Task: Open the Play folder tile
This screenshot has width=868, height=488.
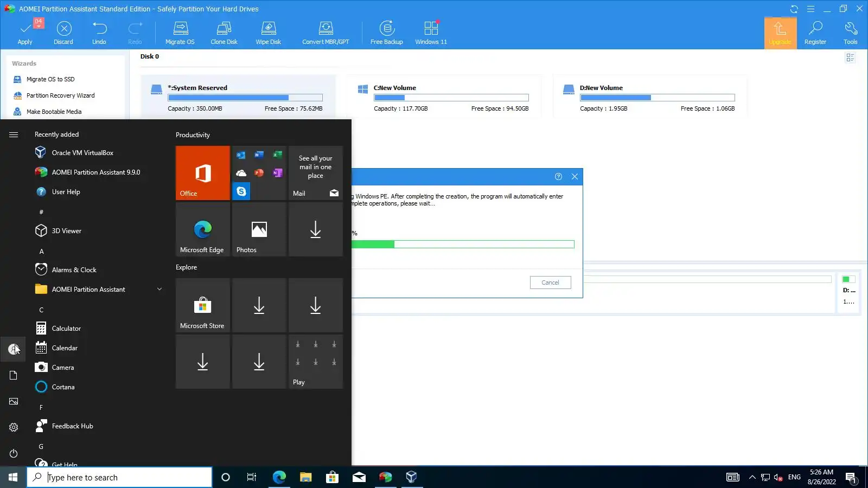Action: 316,362
